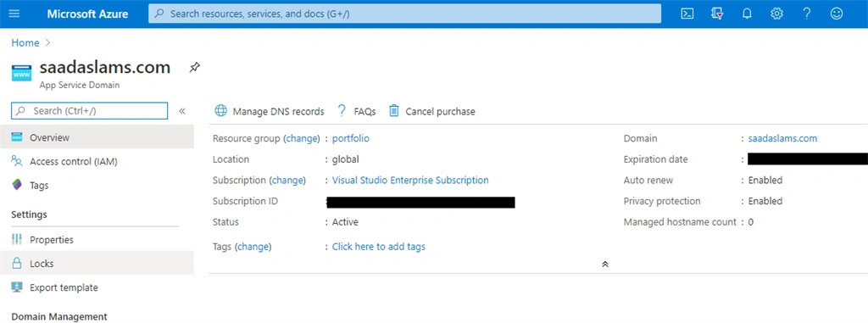Go to Home breadcrumb
The width and height of the screenshot is (868, 323).
pos(25,42)
